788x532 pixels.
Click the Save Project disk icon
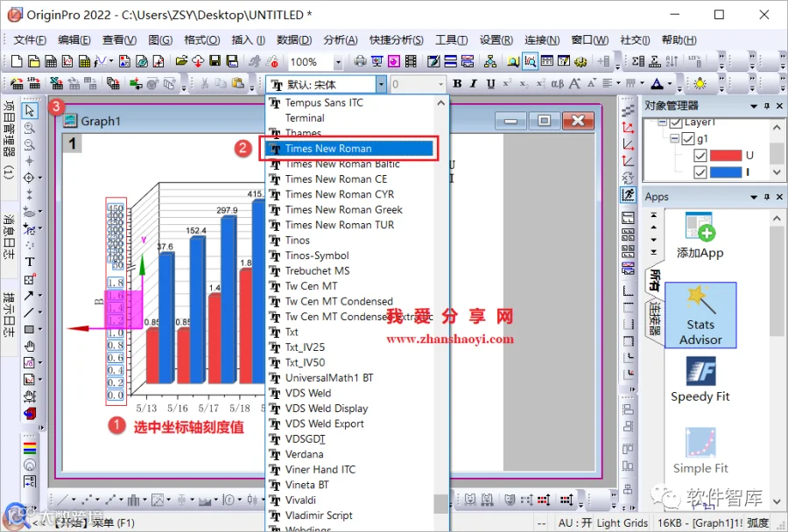tap(215, 61)
